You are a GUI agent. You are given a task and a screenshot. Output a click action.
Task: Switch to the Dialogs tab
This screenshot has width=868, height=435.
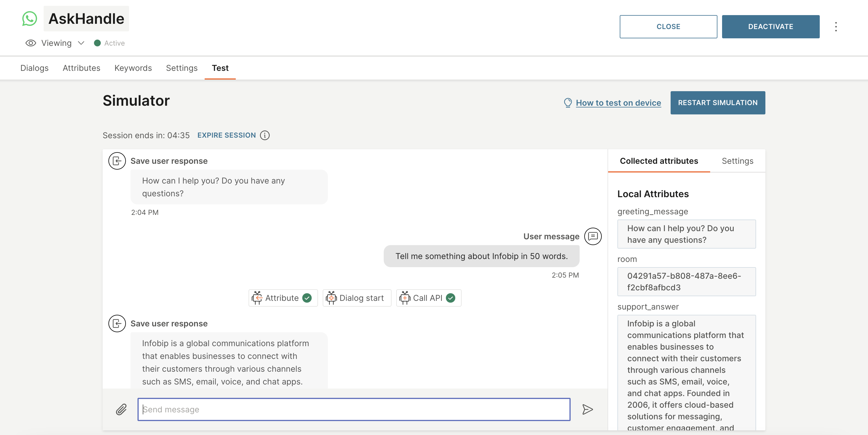pyautogui.click(x=34, y=68)
